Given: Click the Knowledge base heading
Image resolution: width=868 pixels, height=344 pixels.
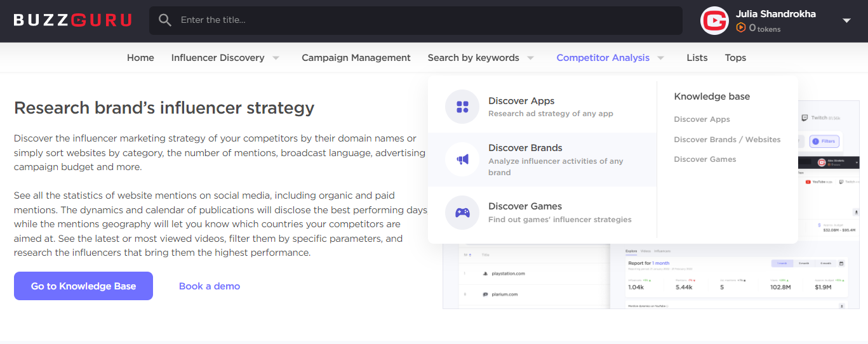Looking at the screenshot, I should 712,96.
